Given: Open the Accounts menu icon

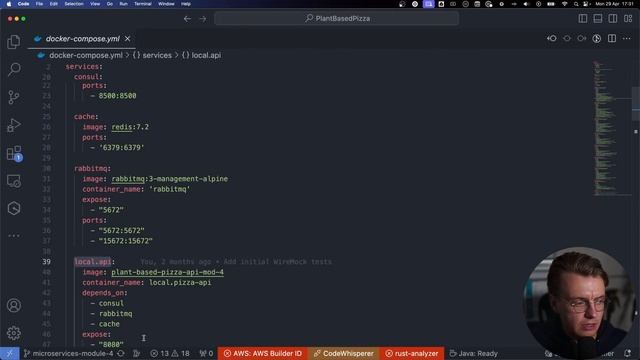Looking at the screenshot, I should click(14, 305).
